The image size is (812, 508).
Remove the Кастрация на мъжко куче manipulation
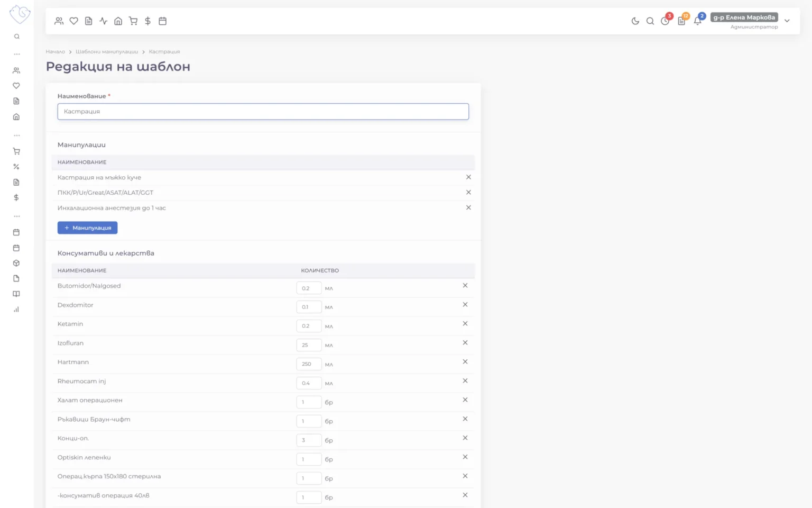pos(468,177)
